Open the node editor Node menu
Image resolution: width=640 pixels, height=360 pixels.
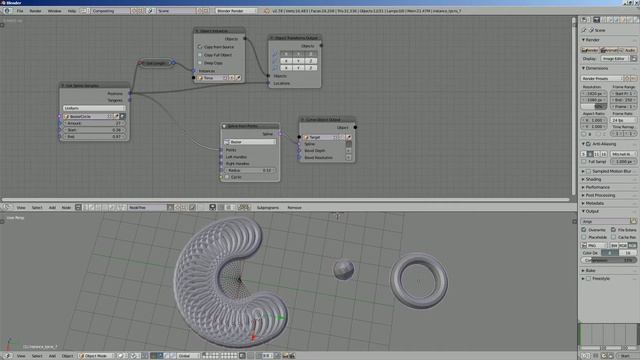pyautogui.click(x=66, y=208)
